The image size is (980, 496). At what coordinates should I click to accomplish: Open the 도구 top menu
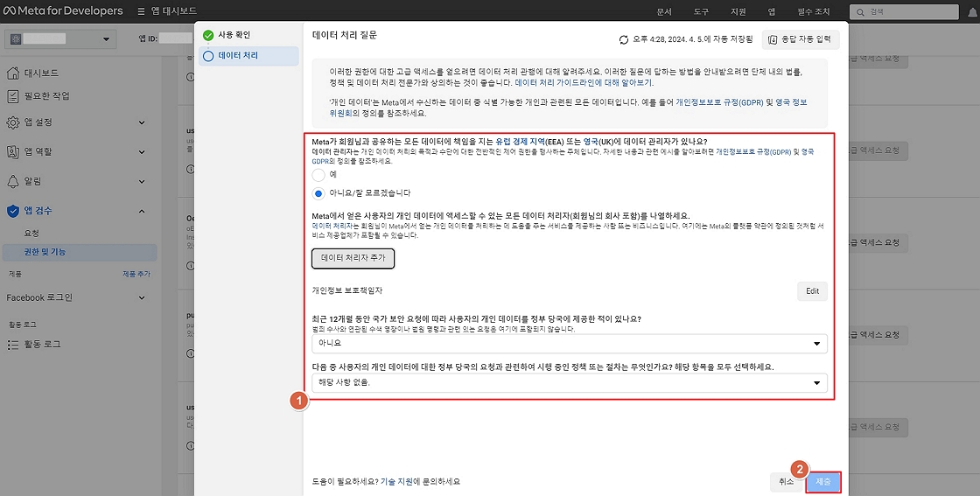[x=701, y=12]
